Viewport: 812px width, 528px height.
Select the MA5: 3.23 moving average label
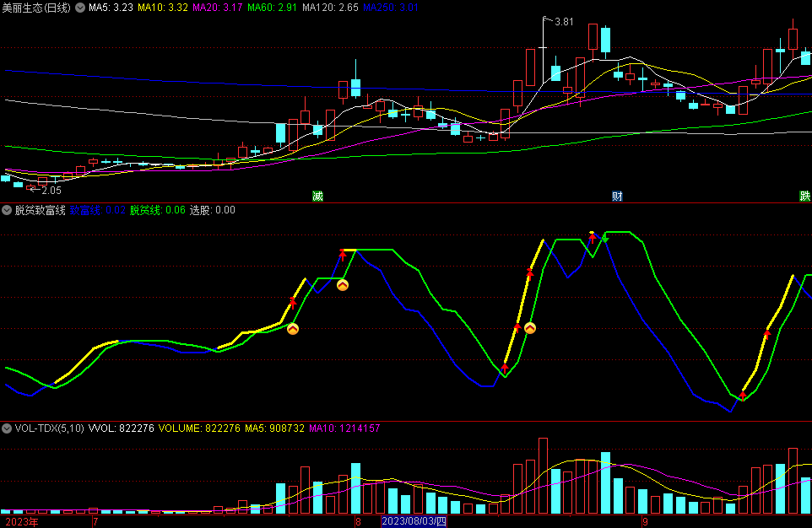111,8
